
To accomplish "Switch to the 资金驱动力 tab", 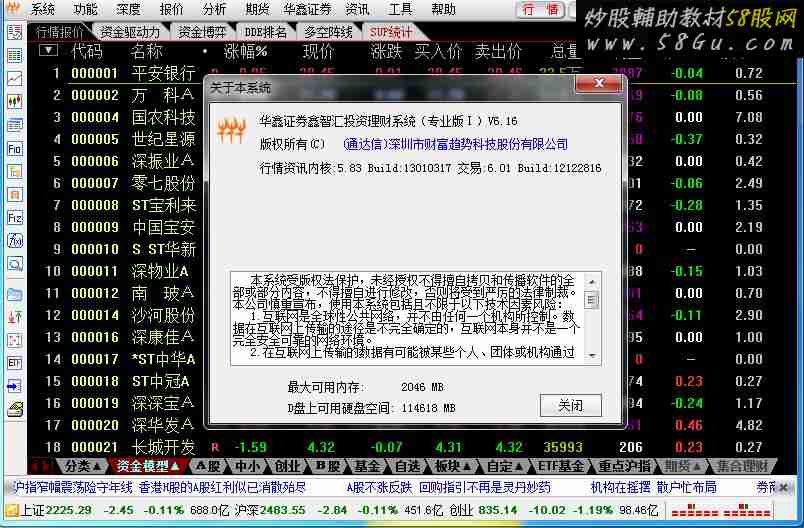I will pyautogui.click(x=130, y=32).
